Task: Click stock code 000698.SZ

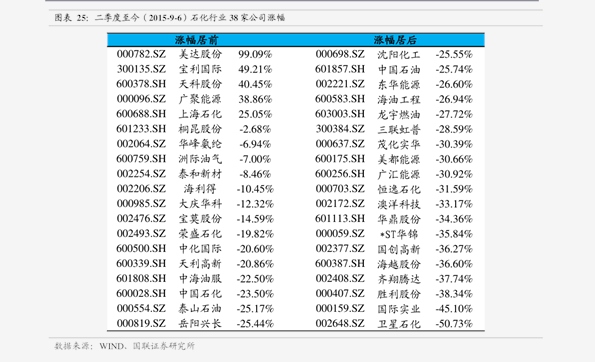Action: [340, 54]
